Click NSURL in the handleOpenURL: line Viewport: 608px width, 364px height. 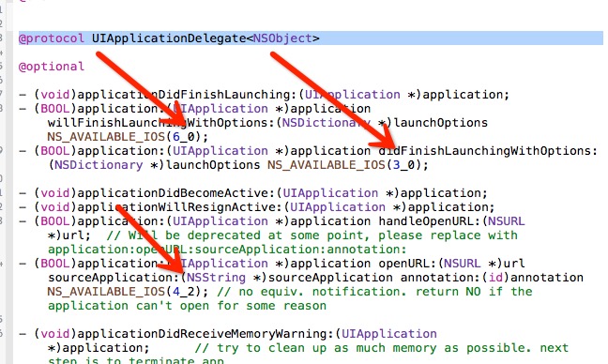coord(506,221)
